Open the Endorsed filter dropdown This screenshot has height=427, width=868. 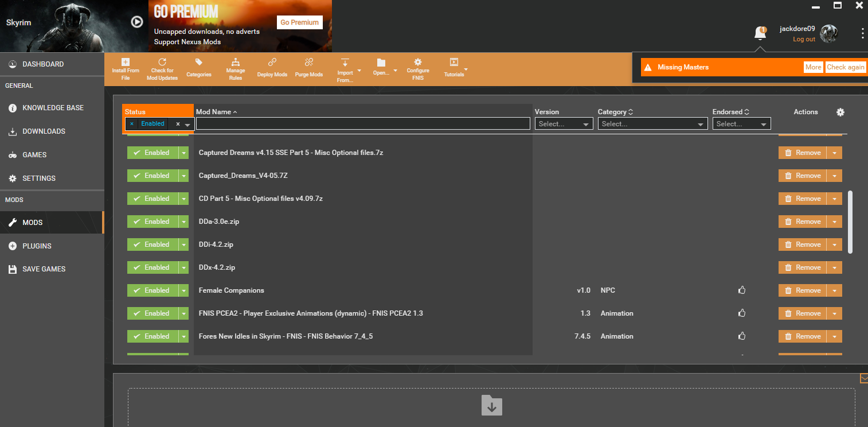pos(742,124)
